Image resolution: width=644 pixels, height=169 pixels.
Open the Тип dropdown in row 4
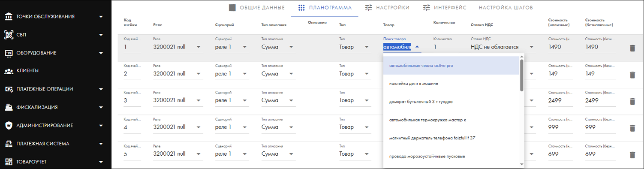click(x=367, y=127)
